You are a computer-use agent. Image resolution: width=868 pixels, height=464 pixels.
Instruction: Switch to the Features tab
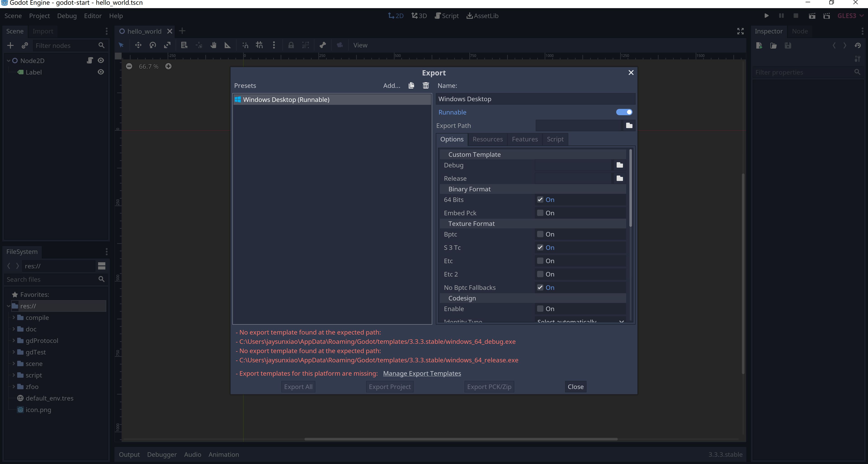[525, 139]
